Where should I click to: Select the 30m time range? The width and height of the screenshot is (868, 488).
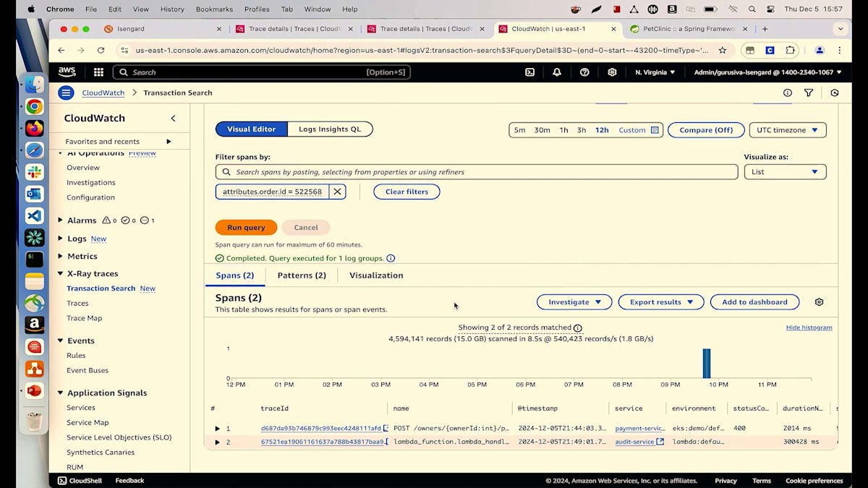[x=542, y=130]
